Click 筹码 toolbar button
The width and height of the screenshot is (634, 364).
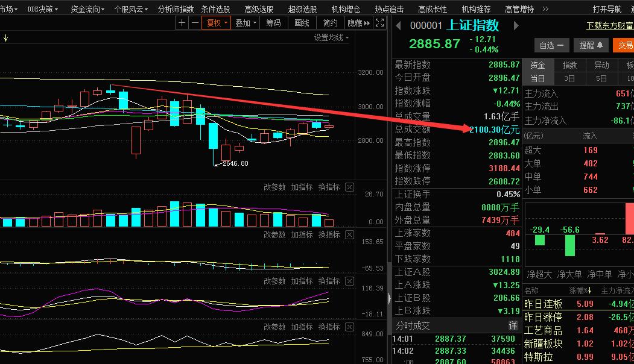click(x=273, y=23)
